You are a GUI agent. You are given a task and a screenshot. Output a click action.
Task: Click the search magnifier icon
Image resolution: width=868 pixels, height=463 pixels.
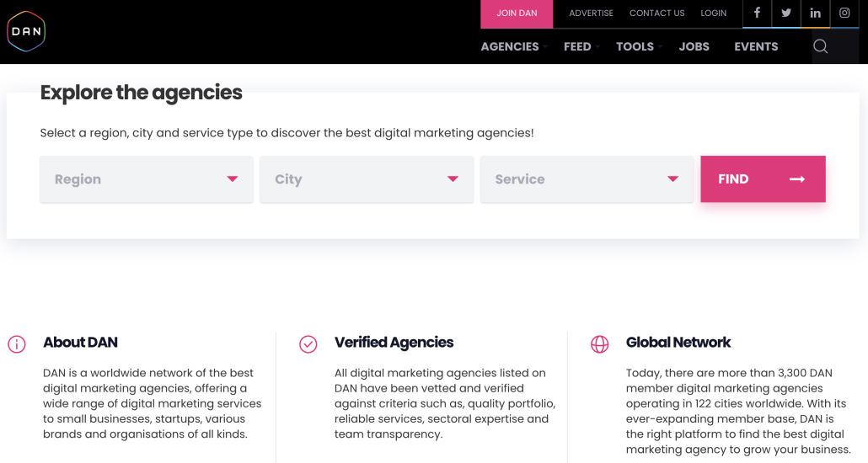tap(821, 47)
